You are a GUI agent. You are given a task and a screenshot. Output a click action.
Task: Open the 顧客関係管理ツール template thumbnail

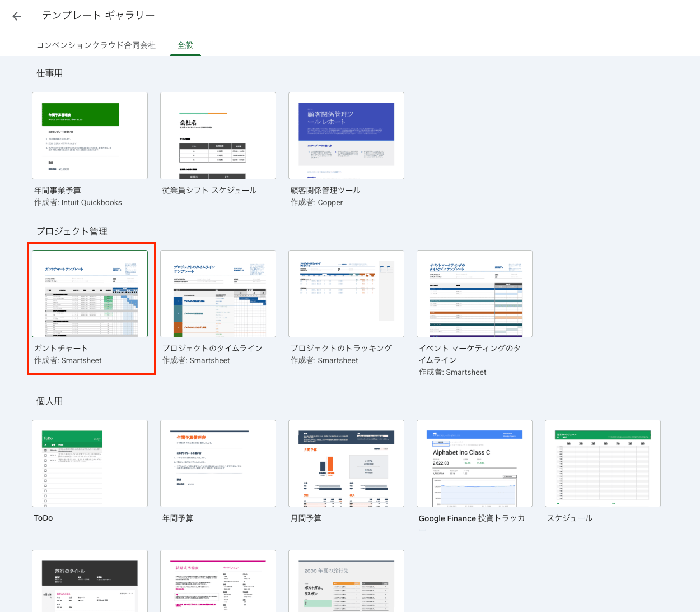click(x=346, y=136)
